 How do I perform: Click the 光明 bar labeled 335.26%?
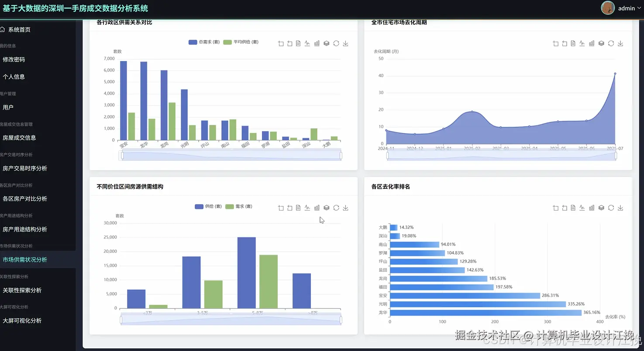click(478, 304)
